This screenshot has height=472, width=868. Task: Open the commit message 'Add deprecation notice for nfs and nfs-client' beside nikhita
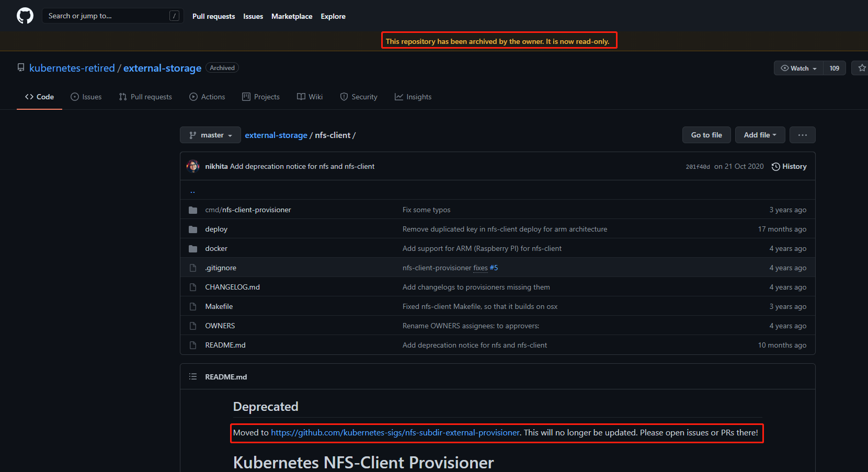pyautogui.click(x=302, y=166)
